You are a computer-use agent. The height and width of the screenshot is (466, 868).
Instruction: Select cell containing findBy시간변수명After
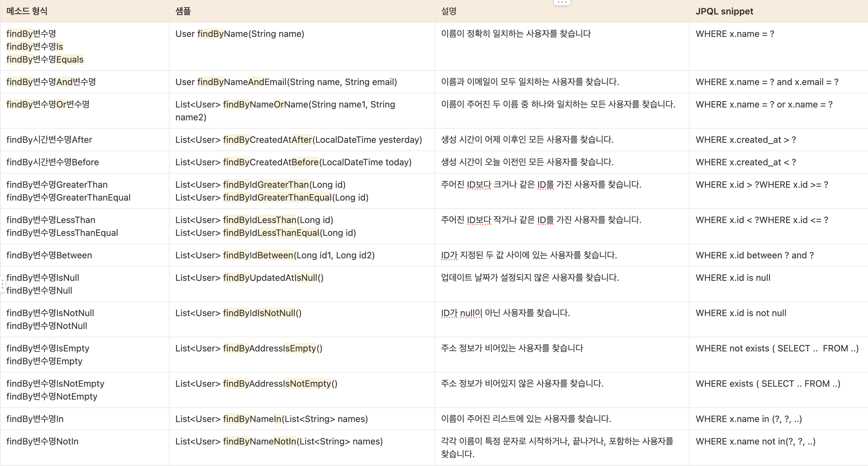[49, 140]
